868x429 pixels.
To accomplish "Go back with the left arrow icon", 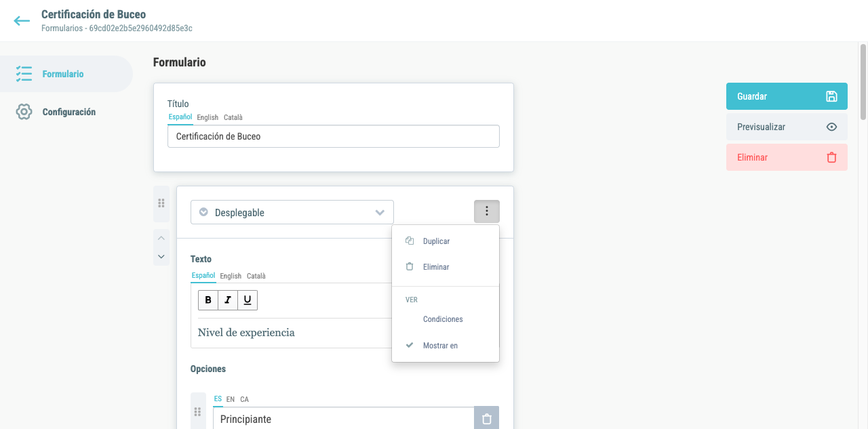I will (22, 21).
